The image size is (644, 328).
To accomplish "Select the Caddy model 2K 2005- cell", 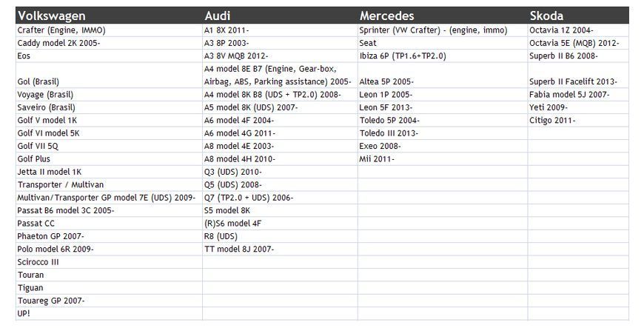I will click(x=109, y=43).
